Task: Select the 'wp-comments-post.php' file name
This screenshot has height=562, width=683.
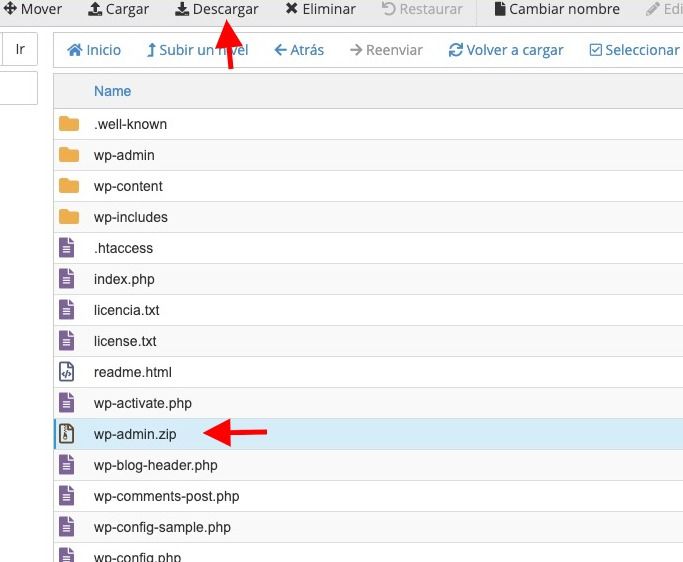Action: pos(166,496)
